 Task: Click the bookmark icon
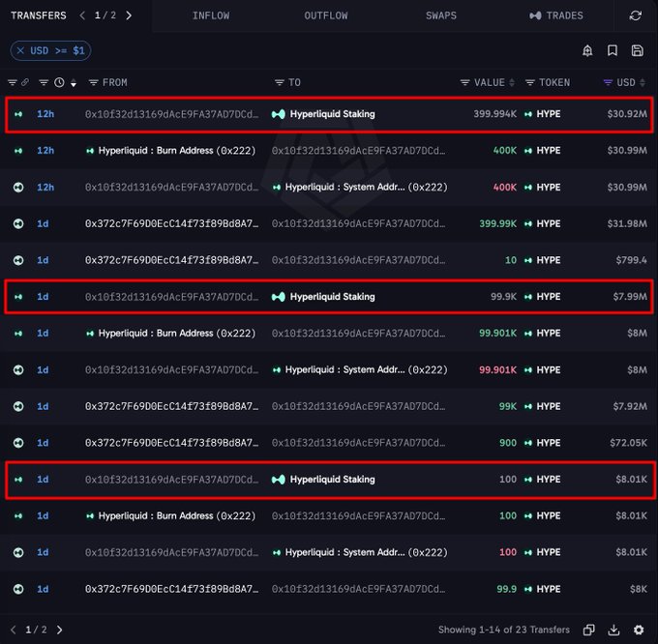point(613,50)
